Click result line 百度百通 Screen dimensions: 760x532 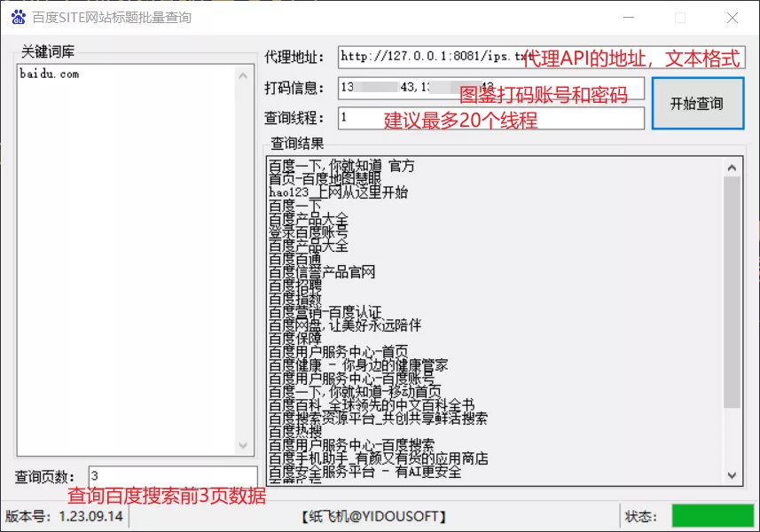(295, 259)
